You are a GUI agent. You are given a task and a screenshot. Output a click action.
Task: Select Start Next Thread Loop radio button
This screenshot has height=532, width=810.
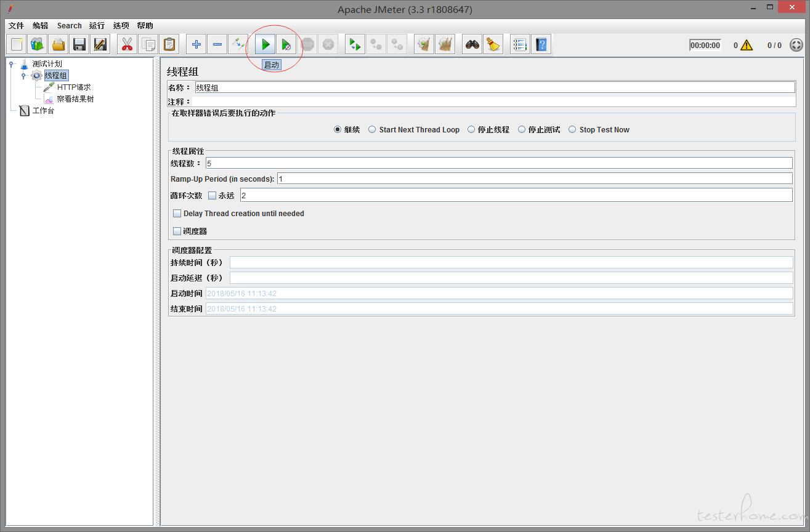click(373, 130)
